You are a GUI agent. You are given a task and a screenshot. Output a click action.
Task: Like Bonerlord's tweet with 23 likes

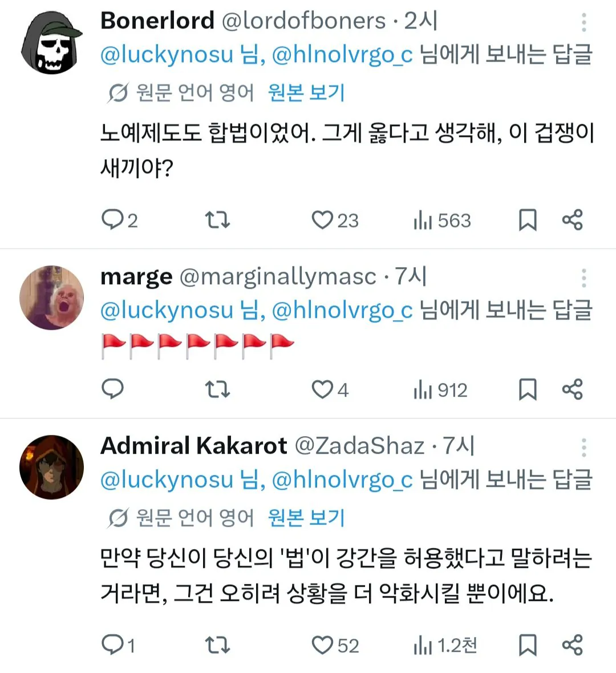click(322, 220)
